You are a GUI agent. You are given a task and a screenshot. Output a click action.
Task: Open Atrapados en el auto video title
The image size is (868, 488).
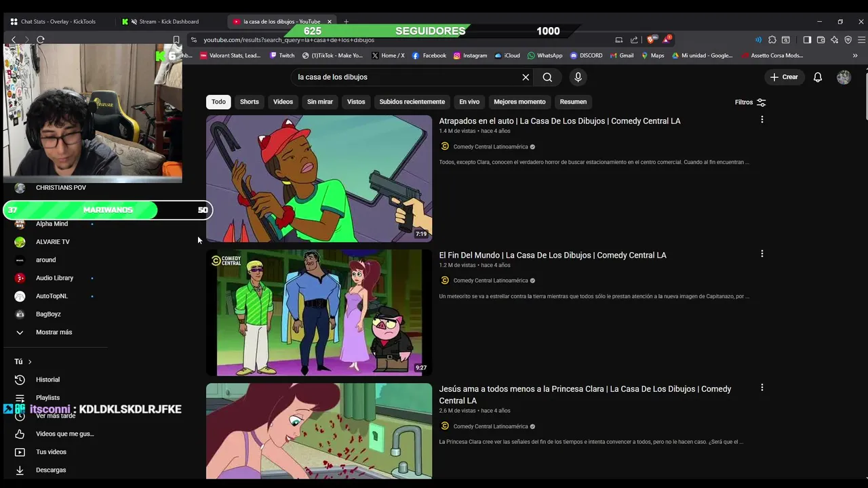559,121
